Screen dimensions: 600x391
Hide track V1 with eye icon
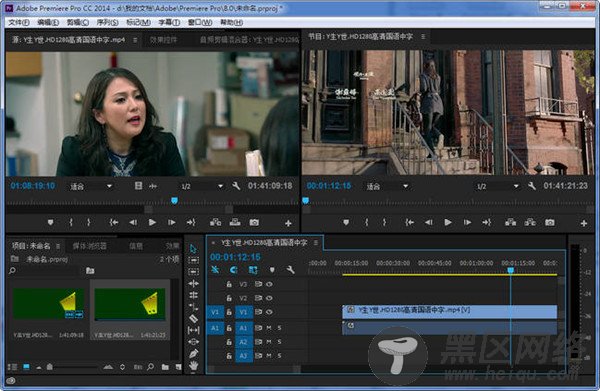pos(269,312)
